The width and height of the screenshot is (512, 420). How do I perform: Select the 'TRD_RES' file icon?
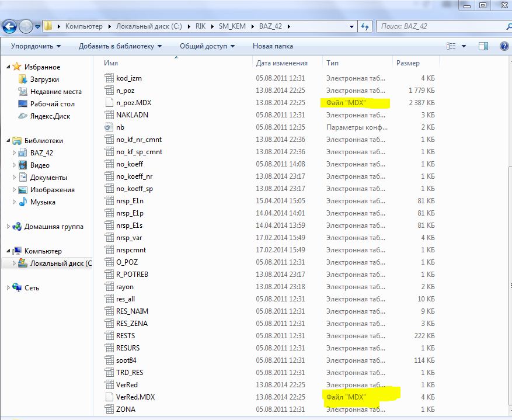pyautogui.click(x=109, y=373)
